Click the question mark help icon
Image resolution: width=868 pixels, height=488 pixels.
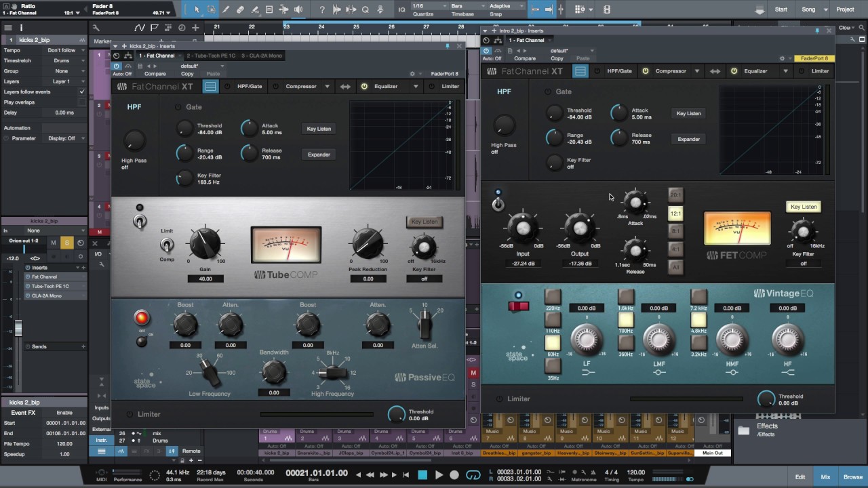tap(322, 9)
